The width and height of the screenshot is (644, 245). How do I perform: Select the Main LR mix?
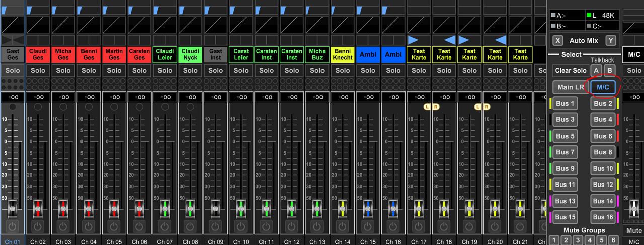[571, 87]
